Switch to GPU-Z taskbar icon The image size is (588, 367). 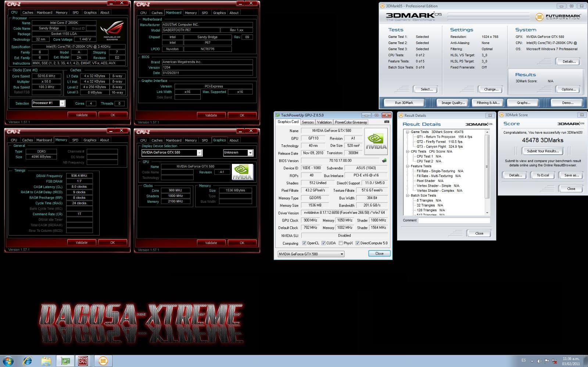point(65,361)
